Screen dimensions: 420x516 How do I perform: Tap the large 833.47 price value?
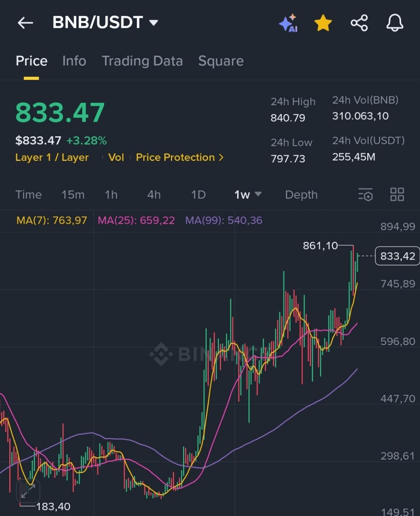click(60, 112)
